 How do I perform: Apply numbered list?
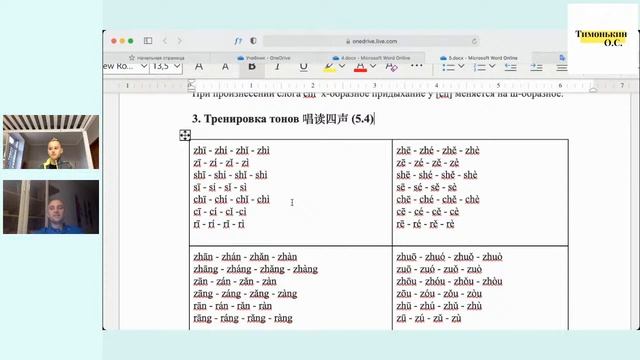pos(480,67)
